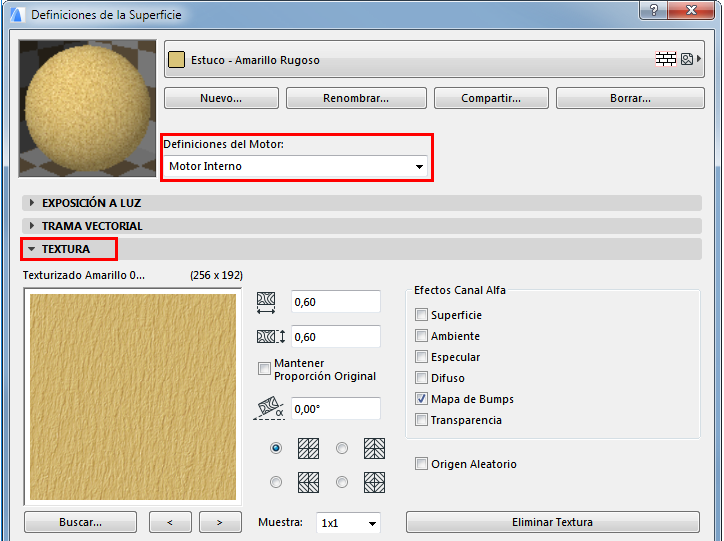
Task: Enable Superficie alpha channel effect
Action: 421,315
